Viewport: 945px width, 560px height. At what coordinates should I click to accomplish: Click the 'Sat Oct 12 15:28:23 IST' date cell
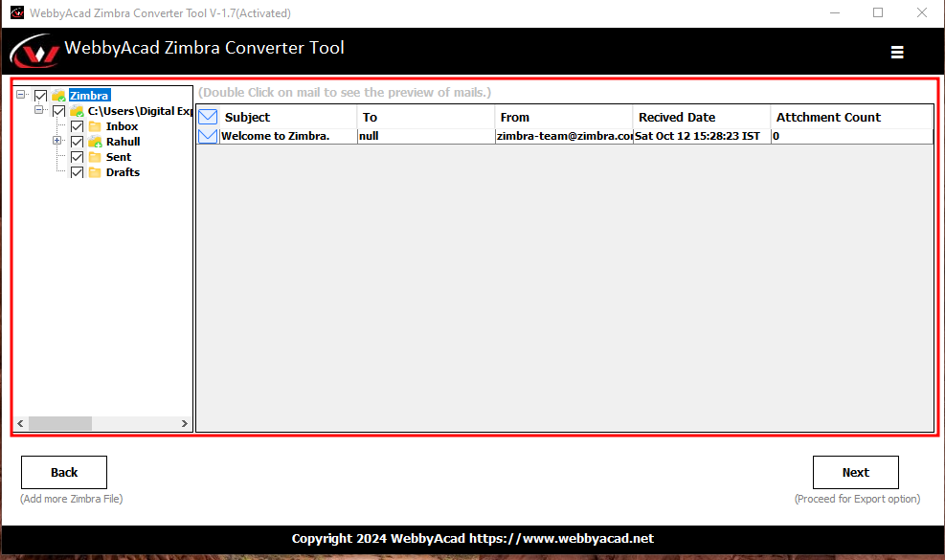pos(702,136)
